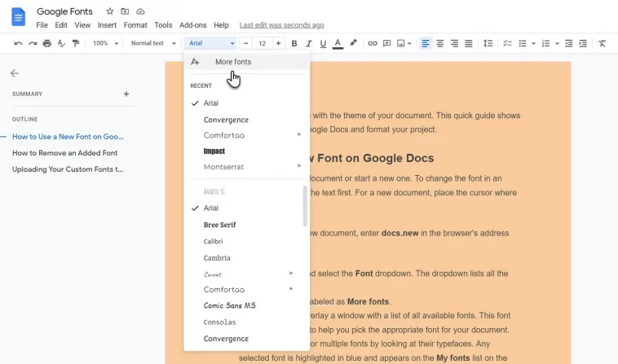The height and width of the screenshot is (364, 618).
Task: Insert an image
Action: (401, 43)
